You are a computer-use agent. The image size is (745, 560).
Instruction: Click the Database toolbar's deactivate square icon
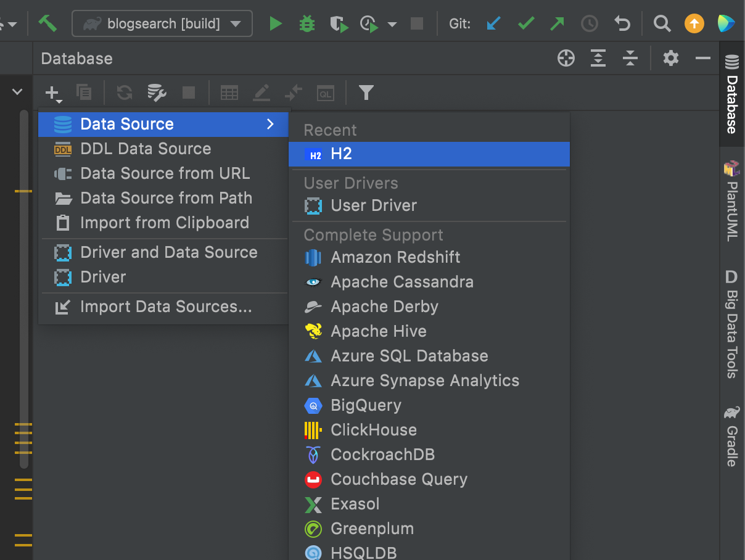point(189,93)
